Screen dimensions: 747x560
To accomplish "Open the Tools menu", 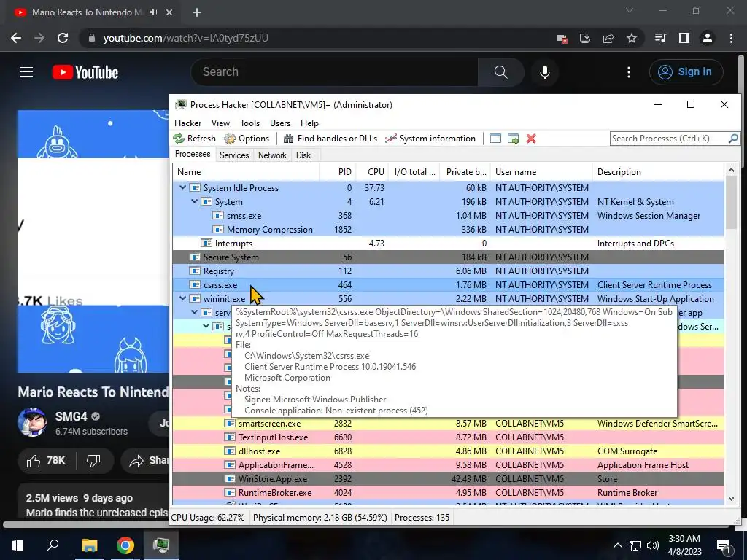I will tap(249, 122).
